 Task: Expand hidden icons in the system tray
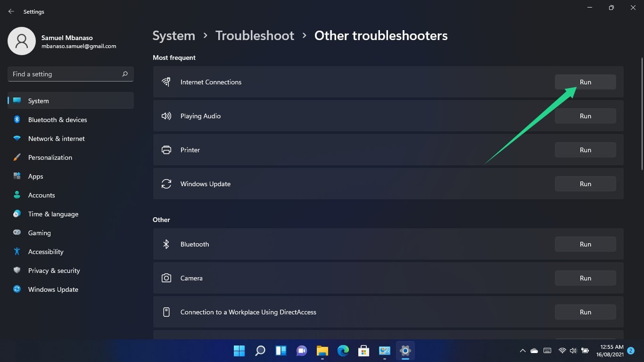522,351
